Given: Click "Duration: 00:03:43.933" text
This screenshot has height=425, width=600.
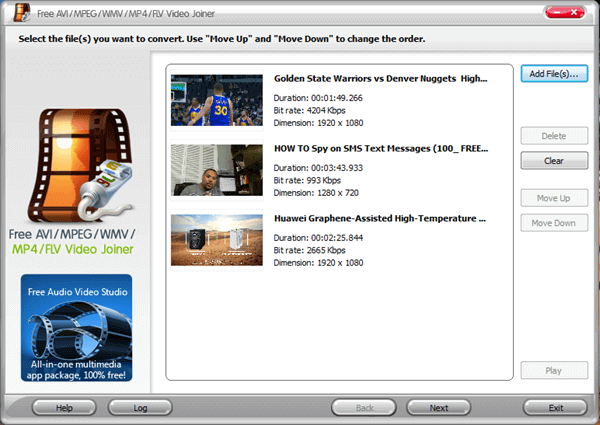Looking at the screenshot, I should (x=318, y=168).
